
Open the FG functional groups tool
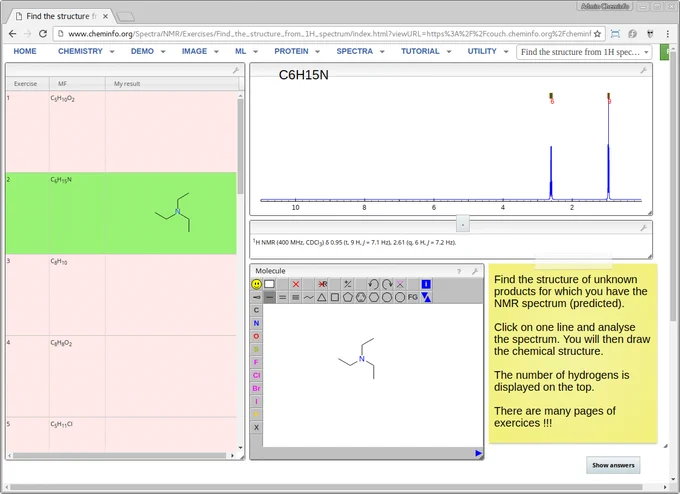coord(412,298)
